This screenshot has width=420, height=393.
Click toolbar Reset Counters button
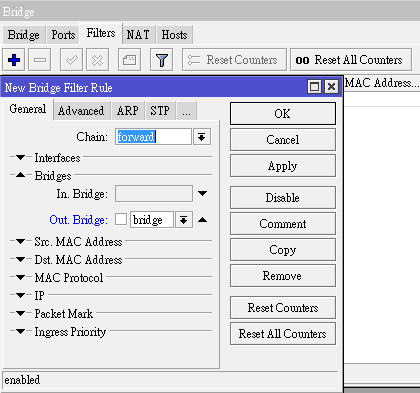pyautogui.click(x=234, y=60)
